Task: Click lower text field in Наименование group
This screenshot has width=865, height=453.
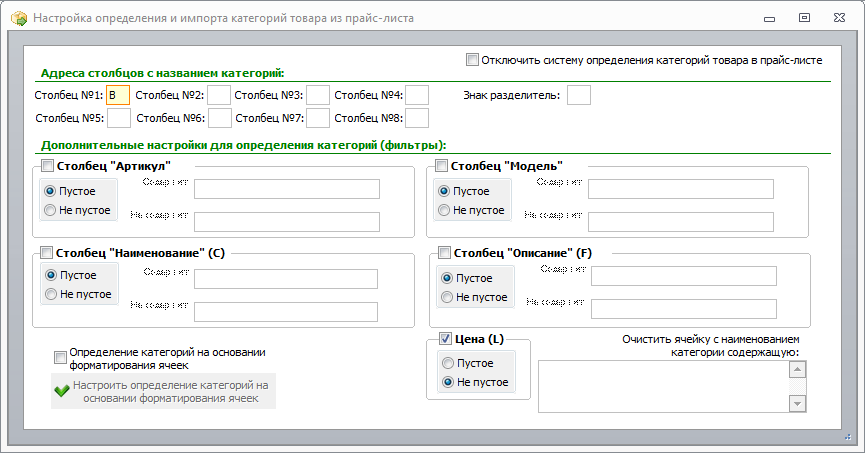Action: [286, 312]
